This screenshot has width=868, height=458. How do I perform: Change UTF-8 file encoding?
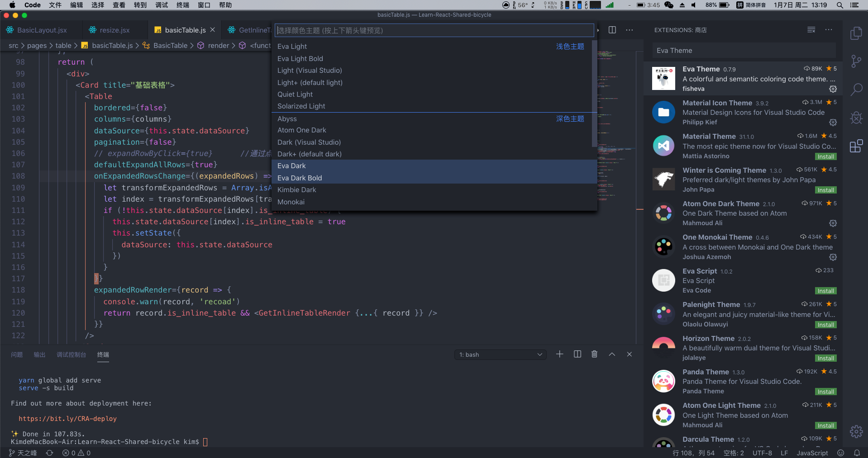click(x=762, y=453)
